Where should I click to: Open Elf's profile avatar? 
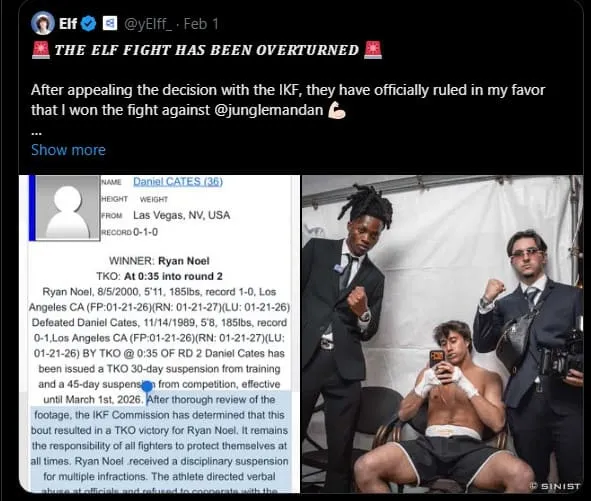(42, 23)
